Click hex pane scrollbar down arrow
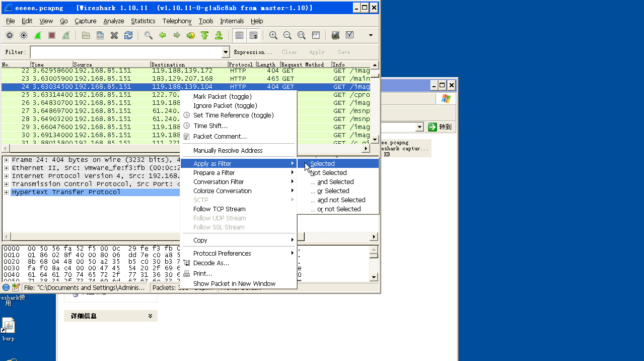The width and height of the screenshot is (644, 361). 374,277
